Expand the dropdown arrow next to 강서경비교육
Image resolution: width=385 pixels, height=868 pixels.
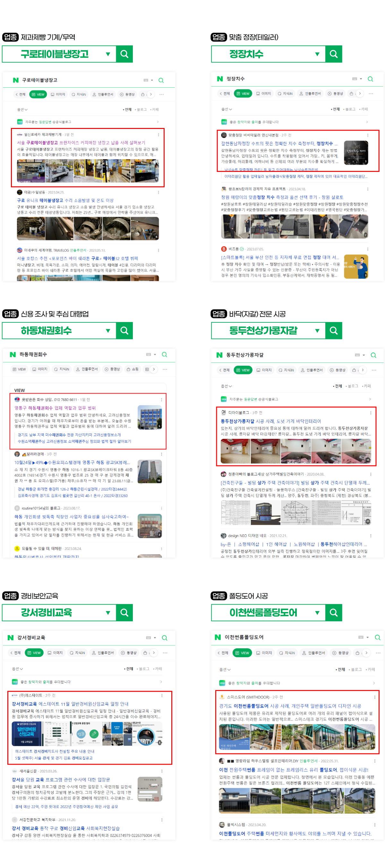tap(108, 613)
